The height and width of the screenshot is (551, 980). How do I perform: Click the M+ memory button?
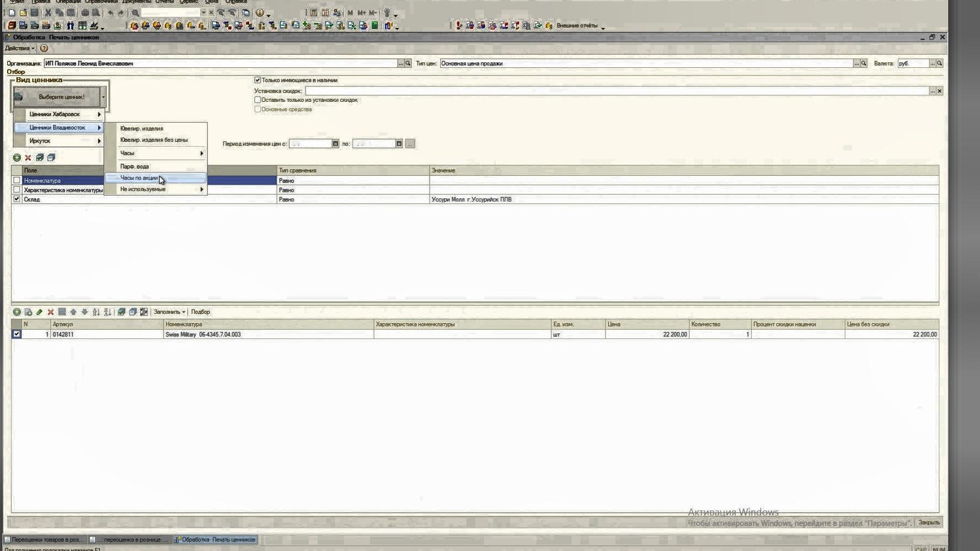[x=361, y=13]
